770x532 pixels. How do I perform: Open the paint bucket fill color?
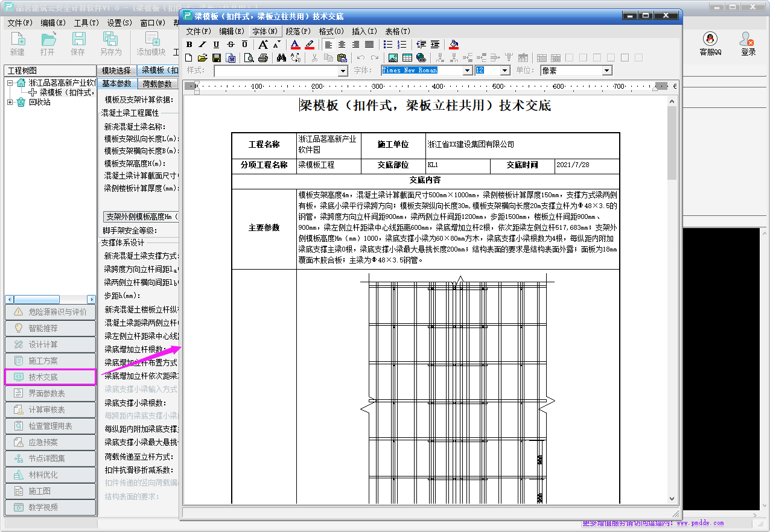(454, 45)
